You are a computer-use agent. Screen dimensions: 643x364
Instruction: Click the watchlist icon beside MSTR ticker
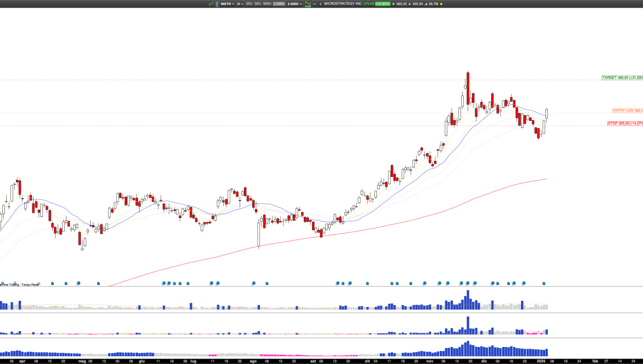tap(218, 4)
